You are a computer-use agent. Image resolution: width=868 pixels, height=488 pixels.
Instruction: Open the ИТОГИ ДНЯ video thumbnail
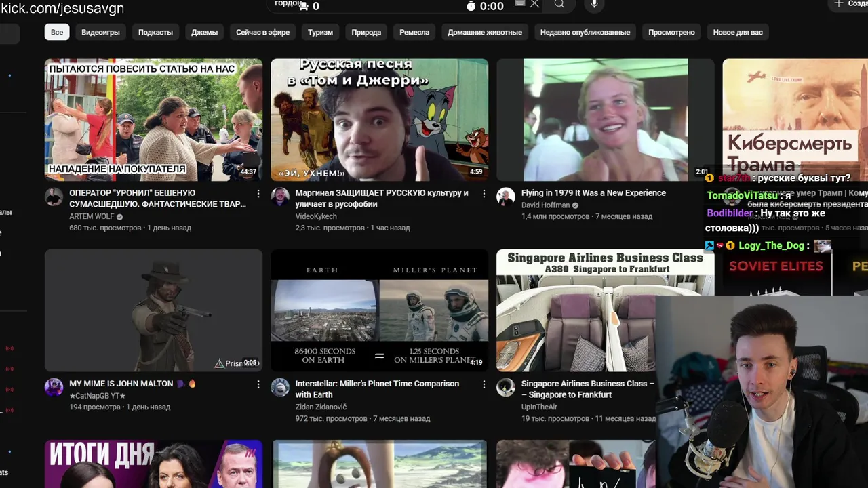[x=153, y=464]
